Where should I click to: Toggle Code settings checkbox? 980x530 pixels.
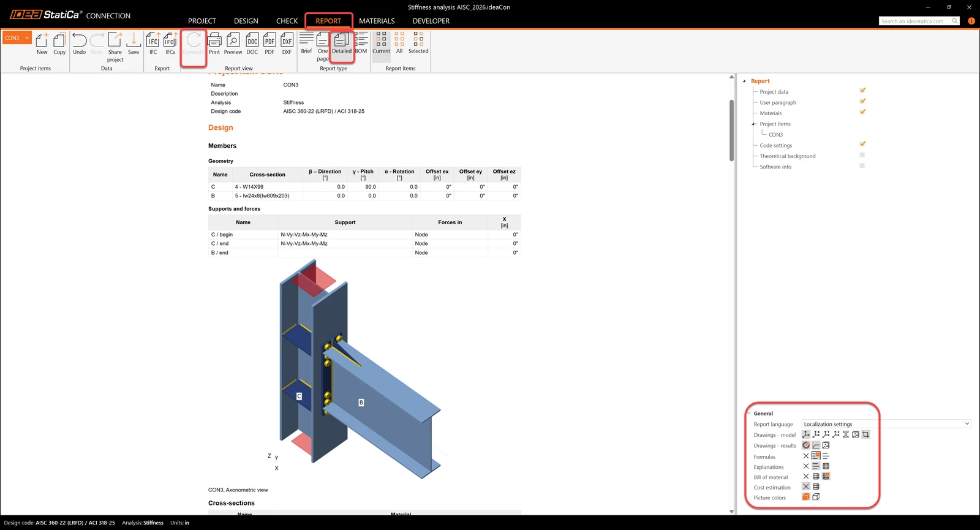(862, 144)
